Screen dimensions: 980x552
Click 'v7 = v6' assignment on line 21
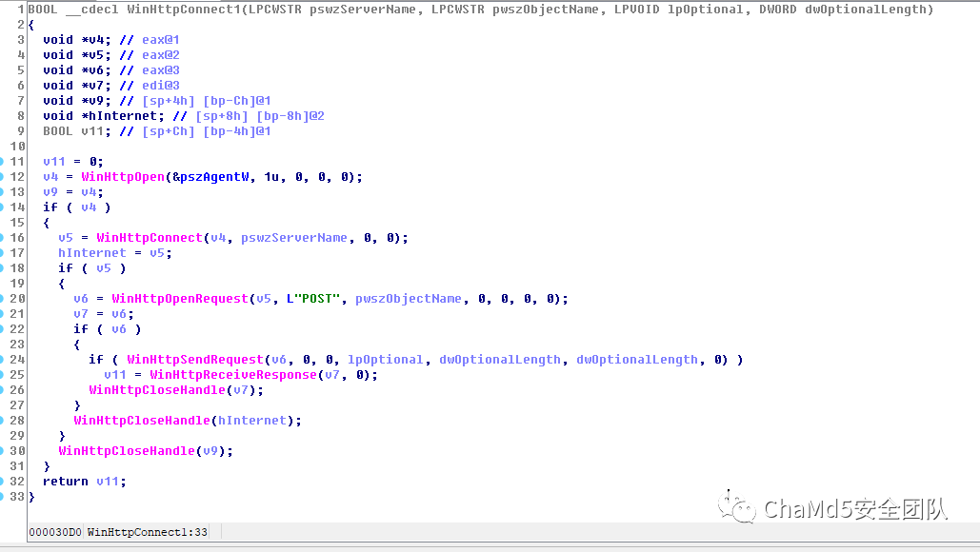click(x=104, y=314)
